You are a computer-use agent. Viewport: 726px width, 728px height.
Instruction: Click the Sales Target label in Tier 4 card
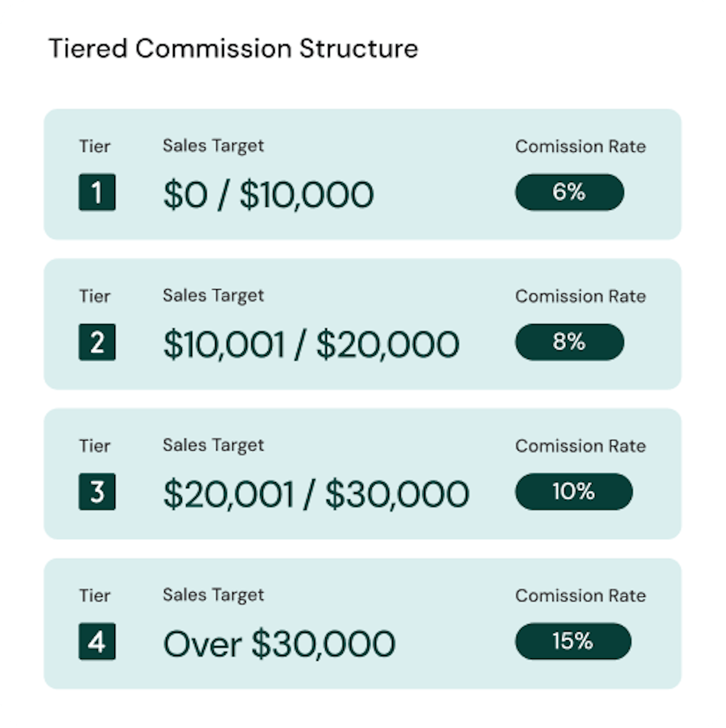click(213, 595)
